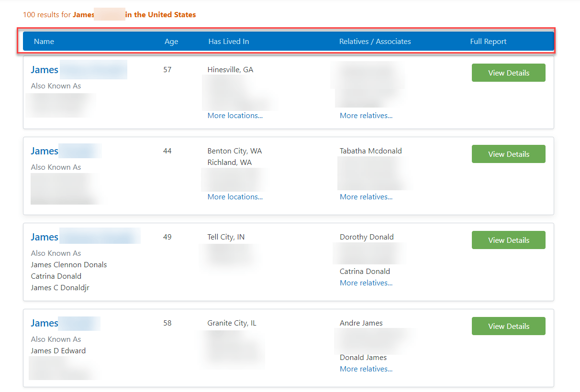Click alias James C Donaldjr
The width and height of the screenshot is (580, 392).
60,288
